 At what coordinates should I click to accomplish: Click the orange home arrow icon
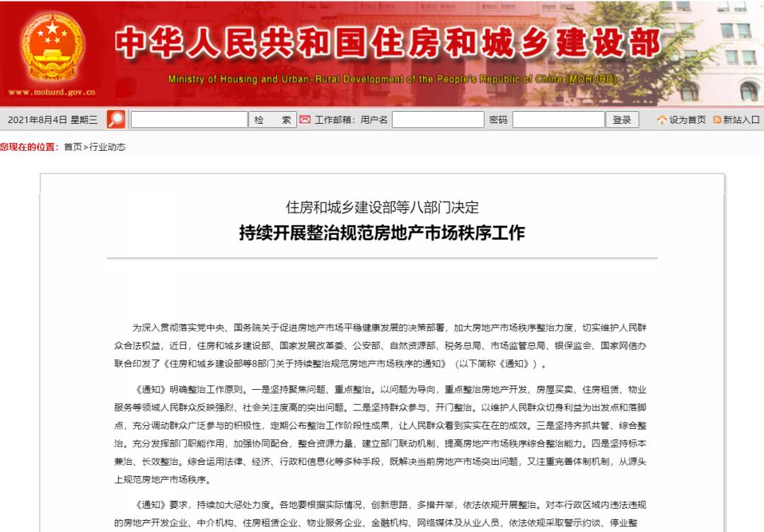(x=661, y=120)
